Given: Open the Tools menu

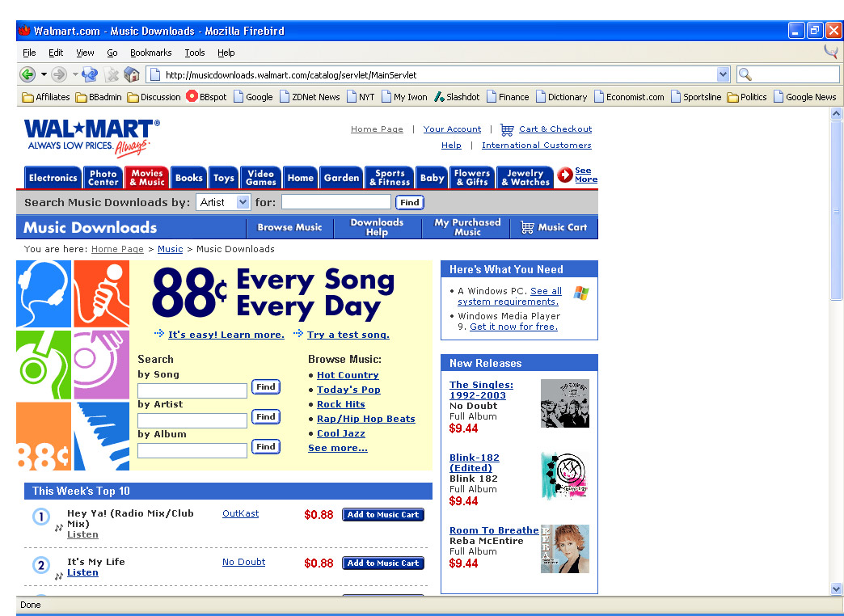Looking at the screenshot, I should click(x=194, y=53).
